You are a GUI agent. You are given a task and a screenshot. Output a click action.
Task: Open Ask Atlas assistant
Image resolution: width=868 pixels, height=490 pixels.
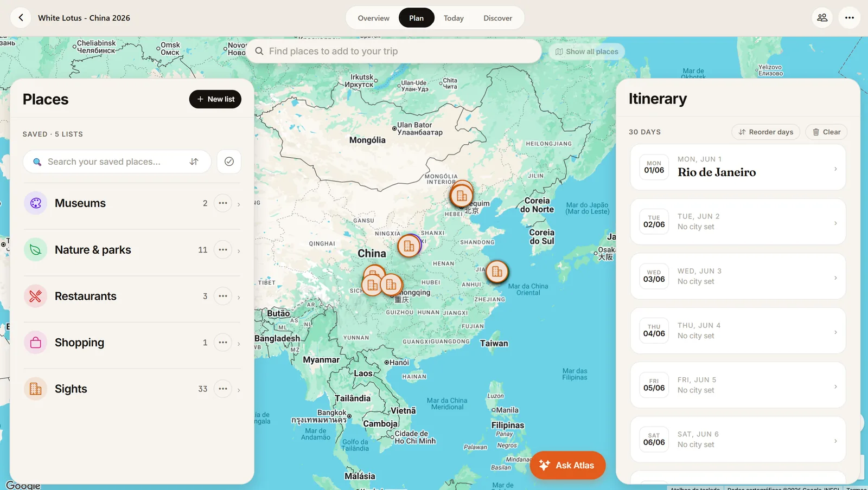click(x=567, y=465)
